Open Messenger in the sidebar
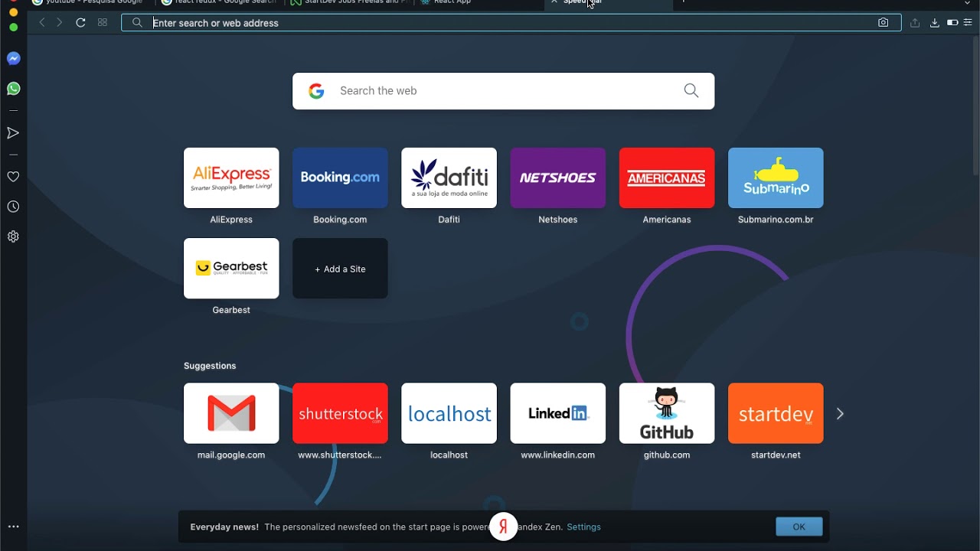980x551 pixels. point(13,59)
